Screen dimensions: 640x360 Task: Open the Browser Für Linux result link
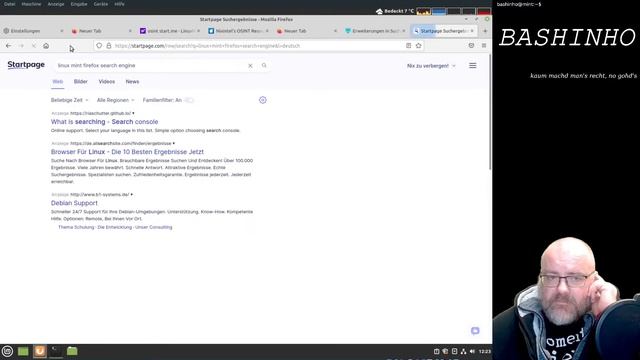point(127,152)
